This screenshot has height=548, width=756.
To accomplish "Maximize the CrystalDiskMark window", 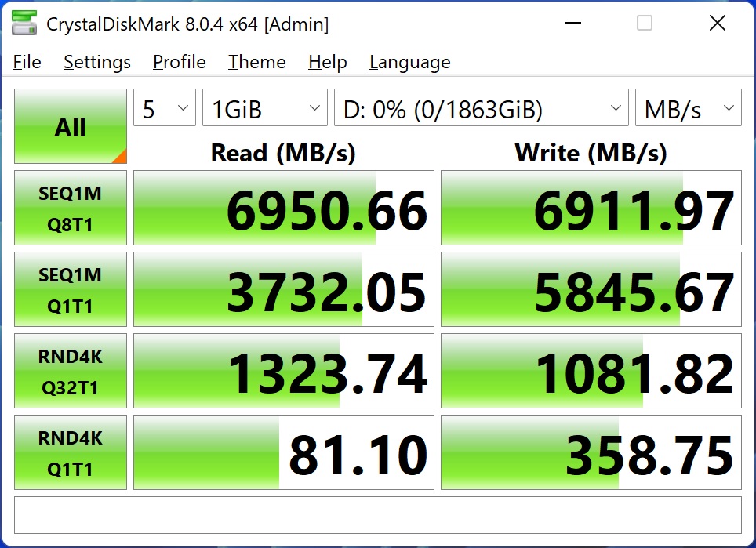I will [645, 23].
